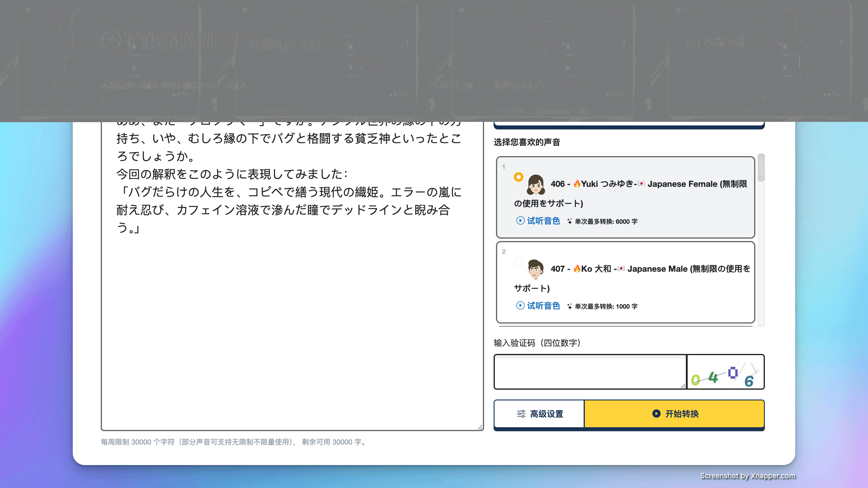Click Yuki's female avatar icon

tap(535, 184)
